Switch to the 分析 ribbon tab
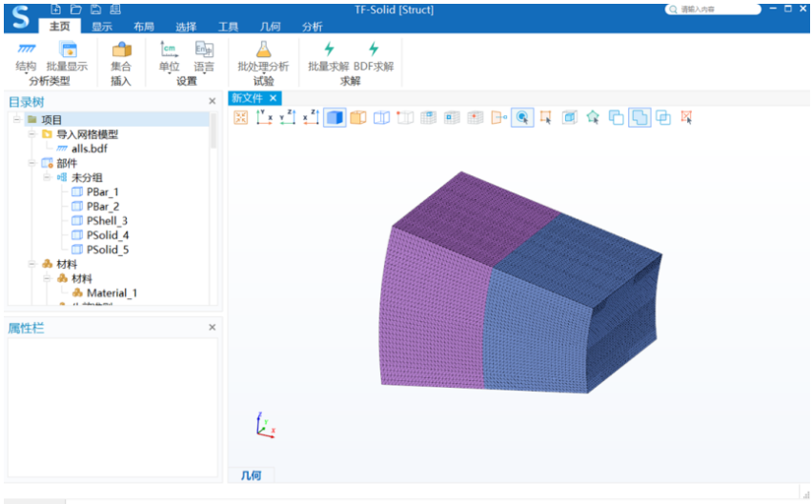 pyautogui.click(x=313, y=27)
